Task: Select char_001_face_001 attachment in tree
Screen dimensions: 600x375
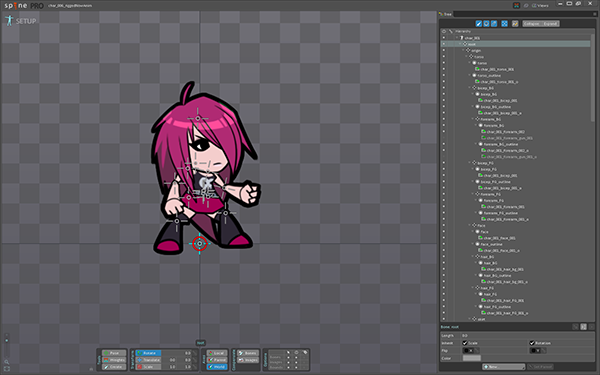Action: coord(499,238)
